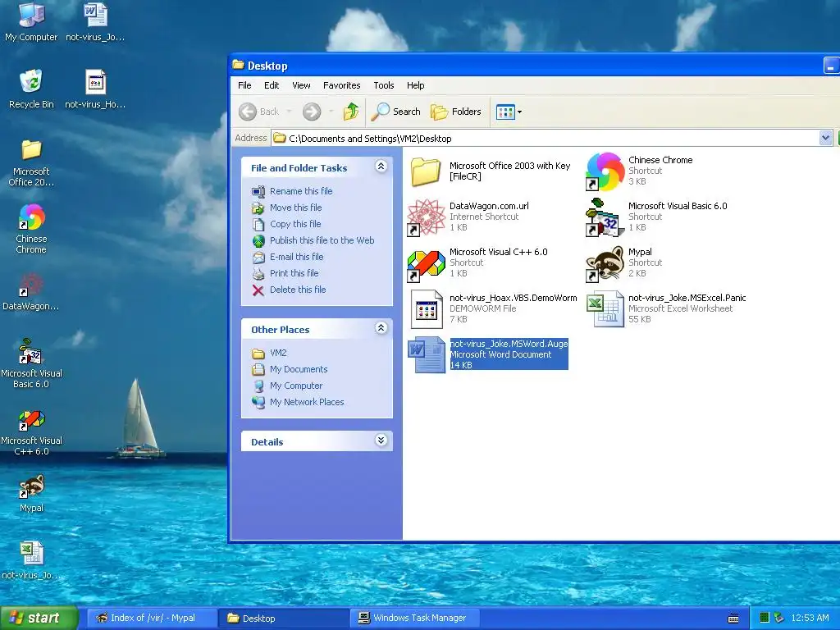Screen dimensions: 840x630
Task: Go to My Computer in Other Places
Action: click(296, 386)
